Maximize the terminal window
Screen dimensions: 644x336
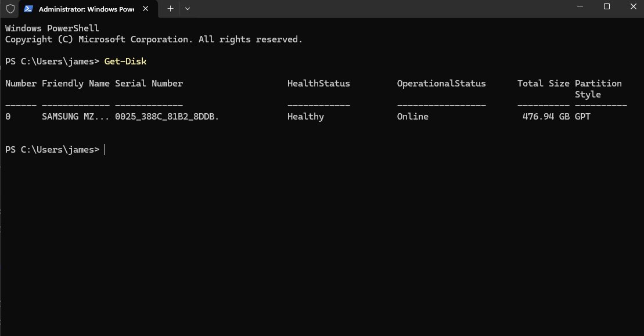[x=607, y=6]
